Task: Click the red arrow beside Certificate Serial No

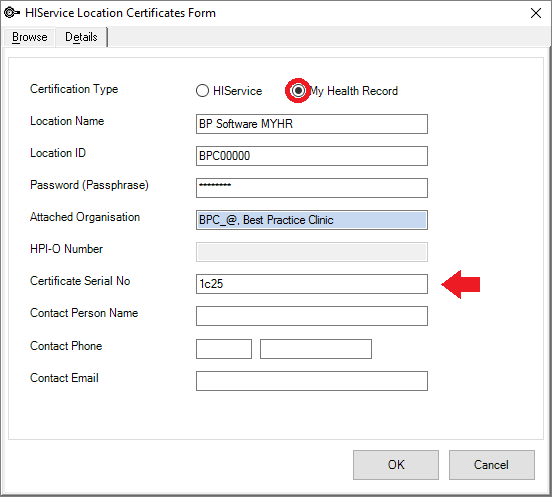Action: click(461, 284)
